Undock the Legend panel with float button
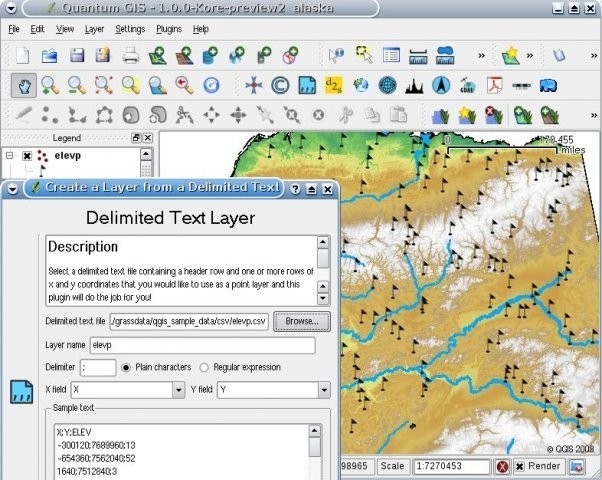 [136, 137]
